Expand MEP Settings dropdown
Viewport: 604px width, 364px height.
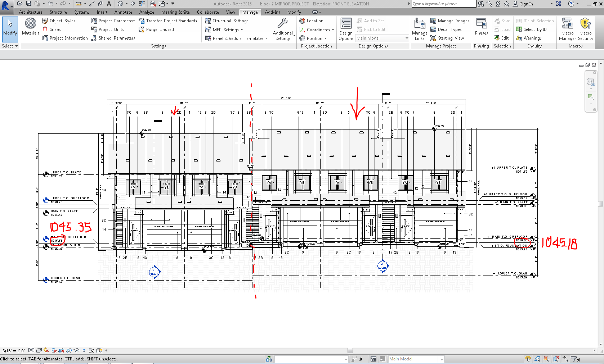pos(242,30)
